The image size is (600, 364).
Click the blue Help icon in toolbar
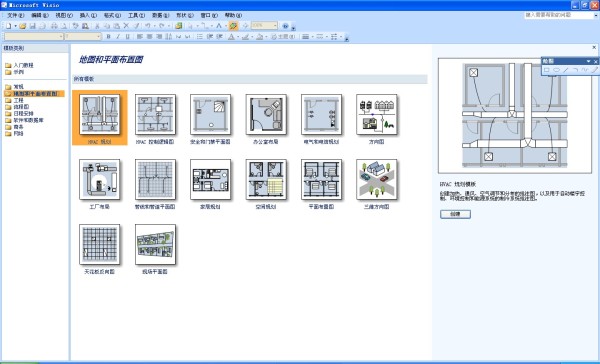coord(285,26)
